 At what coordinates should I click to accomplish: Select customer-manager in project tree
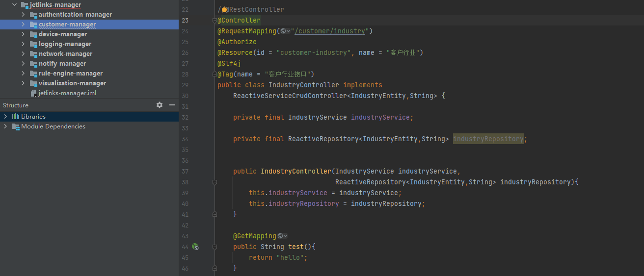tap(67, 25)
